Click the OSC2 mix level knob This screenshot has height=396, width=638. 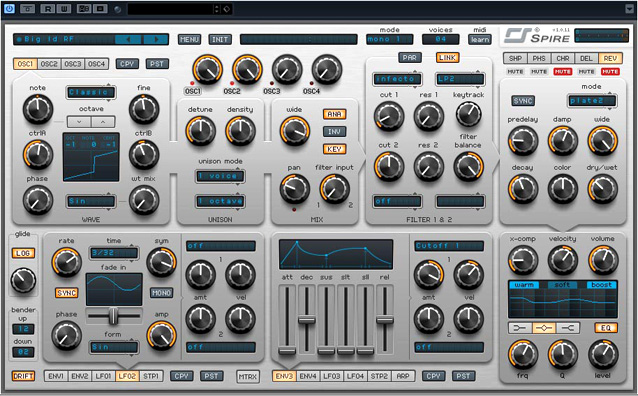tap(247, 70)
